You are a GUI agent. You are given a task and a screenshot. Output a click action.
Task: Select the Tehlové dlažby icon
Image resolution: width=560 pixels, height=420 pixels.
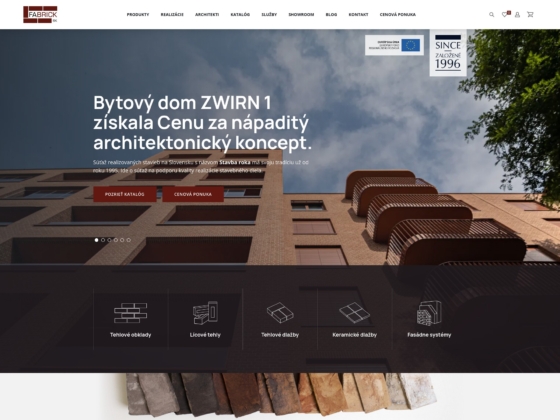point(280,313)
